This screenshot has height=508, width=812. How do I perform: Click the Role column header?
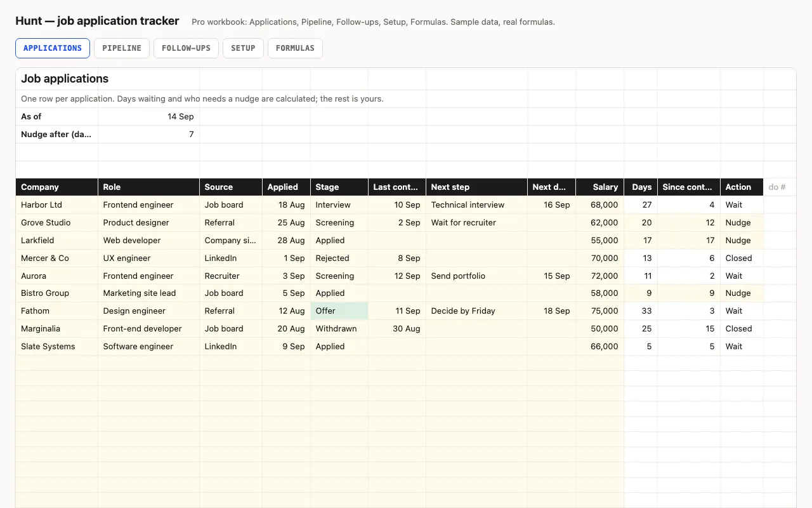pyautogui.click(x=148, y=187)
